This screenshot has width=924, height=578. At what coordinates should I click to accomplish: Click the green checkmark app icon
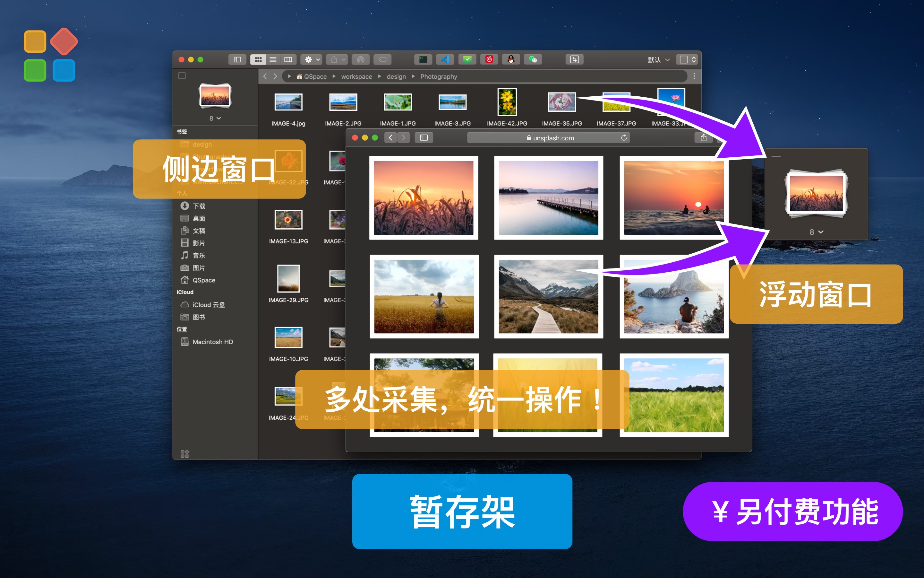pos(467,60)
